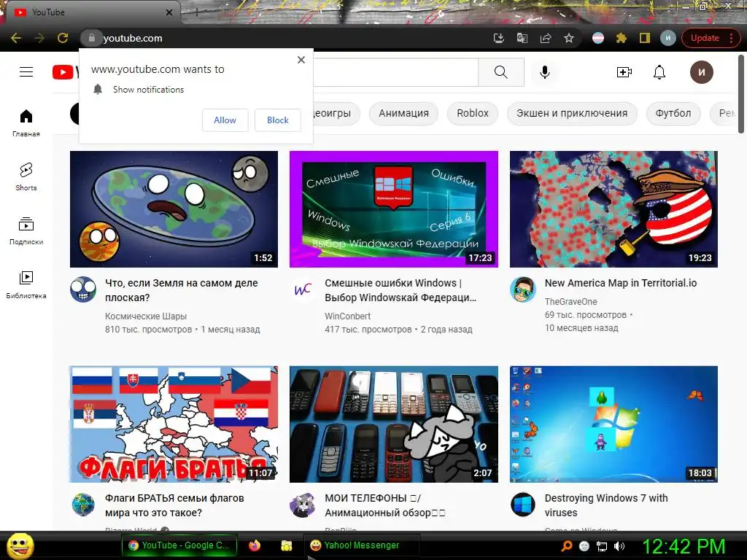Click the network tray icon

click(602, 546)
